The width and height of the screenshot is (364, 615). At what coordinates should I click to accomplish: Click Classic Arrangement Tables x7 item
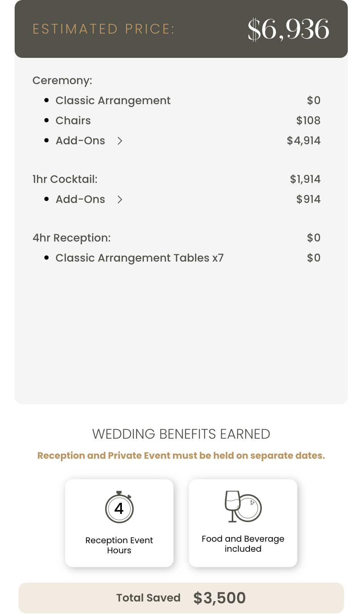140,258
